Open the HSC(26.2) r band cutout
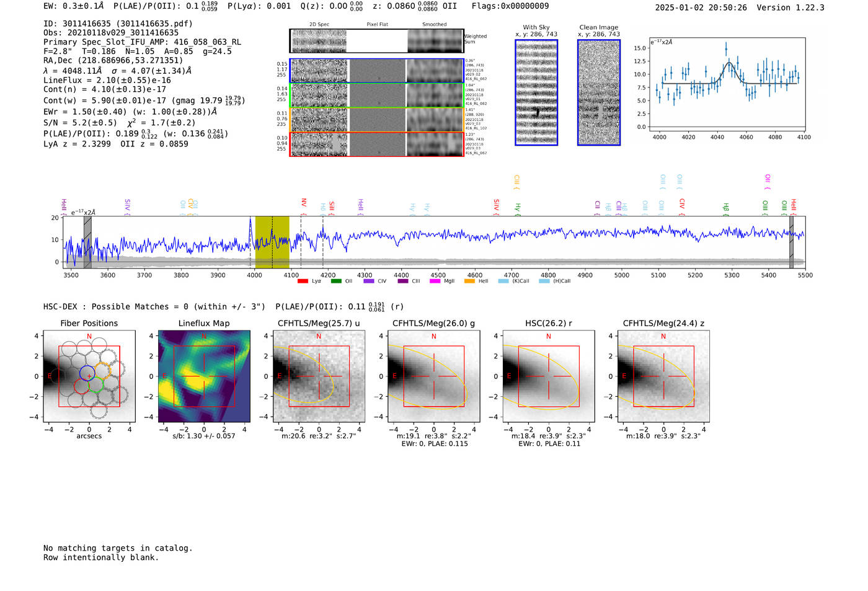Viewport: 868px width, 591px height. click(x=549, y=376)
